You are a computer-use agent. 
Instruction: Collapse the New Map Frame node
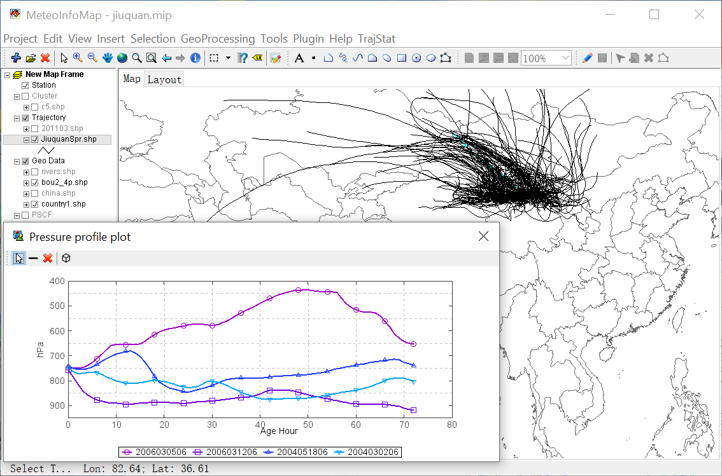(x=7, y=75)
